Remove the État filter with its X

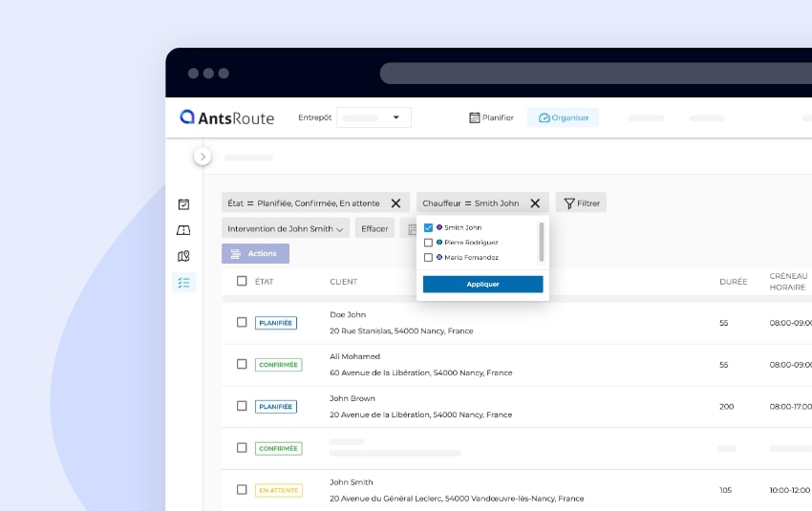[x=395, y=202]
